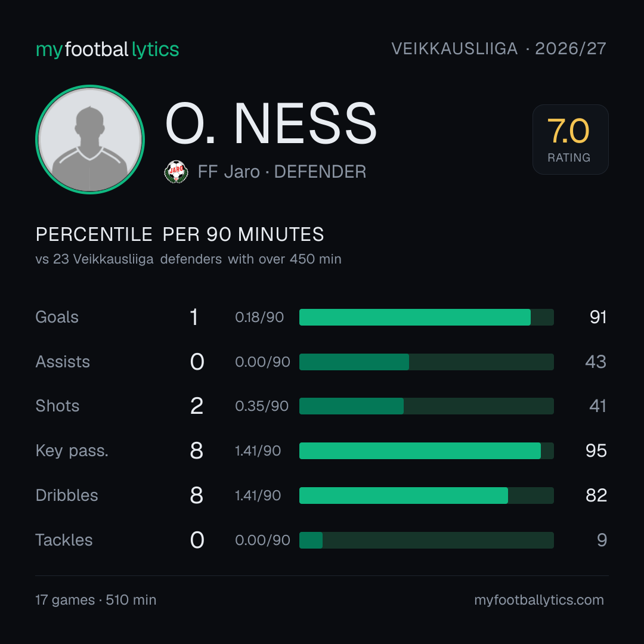
Task: Select the Tackles stat label
Action: click(64, 540)
